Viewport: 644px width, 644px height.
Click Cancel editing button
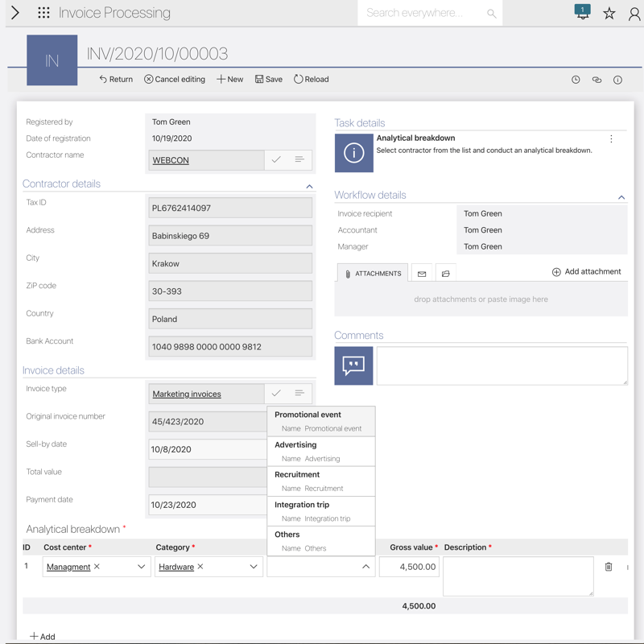coord(175,80)
